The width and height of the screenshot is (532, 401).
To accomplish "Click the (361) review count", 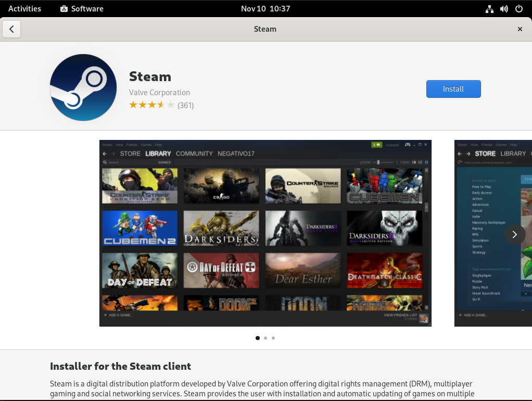I will pos(186,106).
